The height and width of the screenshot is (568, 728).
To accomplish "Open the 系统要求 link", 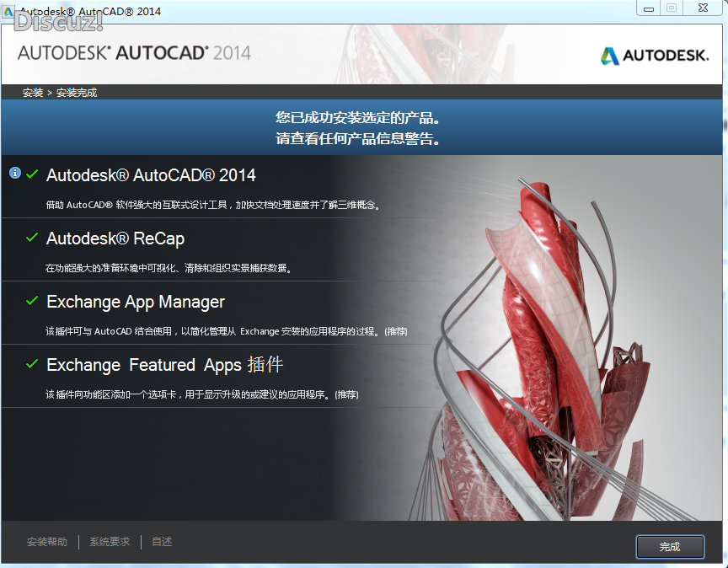I will (110, 542).
